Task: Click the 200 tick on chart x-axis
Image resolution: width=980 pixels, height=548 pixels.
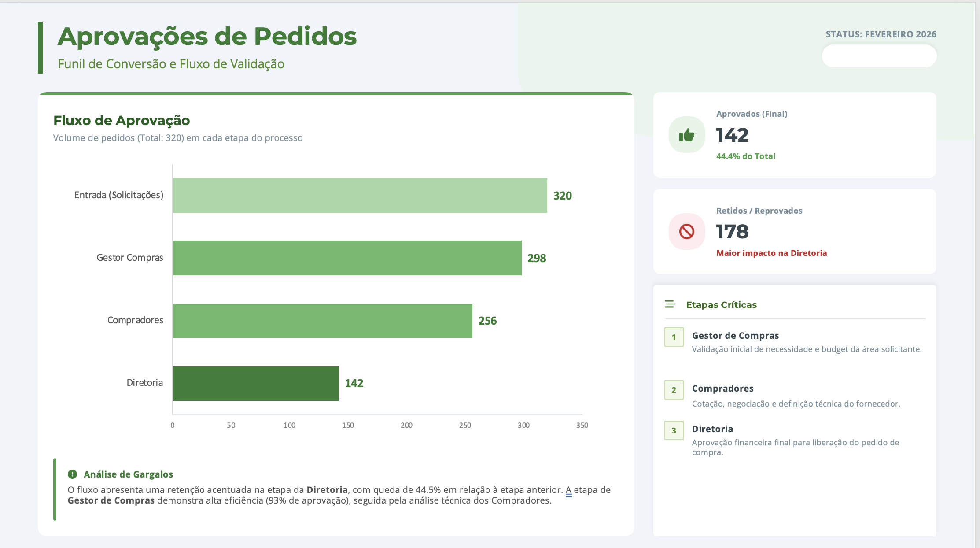Action: point(406,425)
